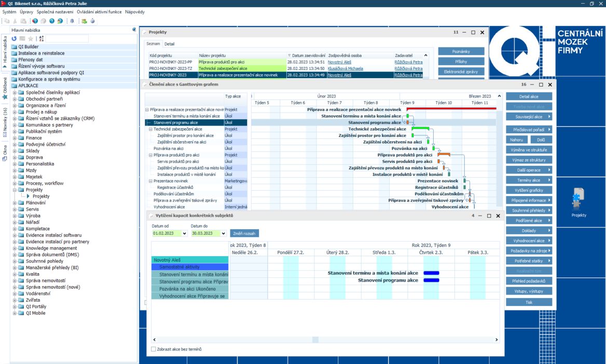Click the folder with green arrow toolbar icon
606x364 pixels.
pos(84,21)
